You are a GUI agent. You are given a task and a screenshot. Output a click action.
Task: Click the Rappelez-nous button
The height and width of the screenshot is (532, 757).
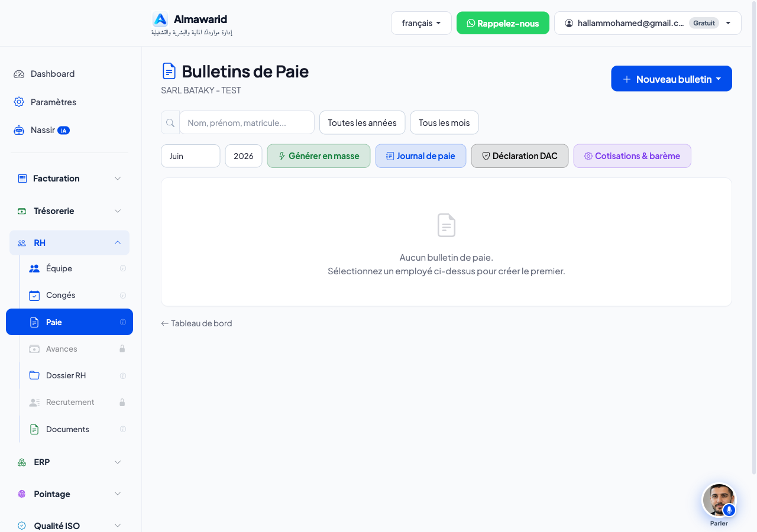point(503,23)
